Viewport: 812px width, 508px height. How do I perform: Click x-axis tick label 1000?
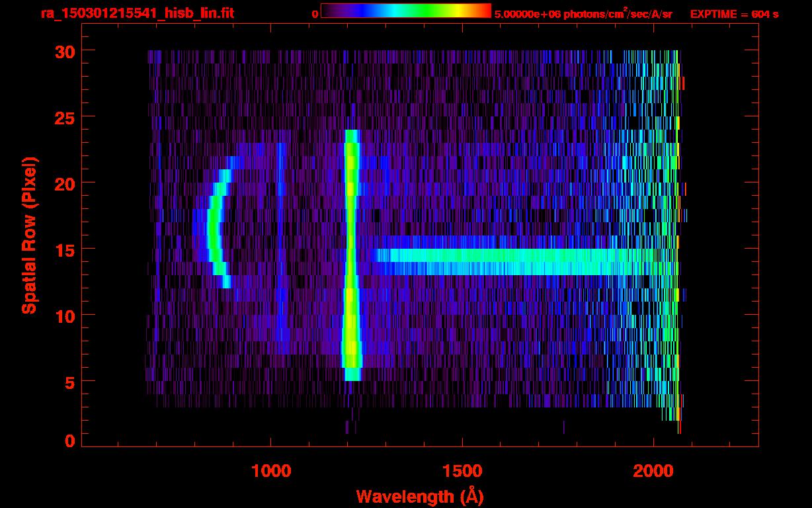(270, 471)
